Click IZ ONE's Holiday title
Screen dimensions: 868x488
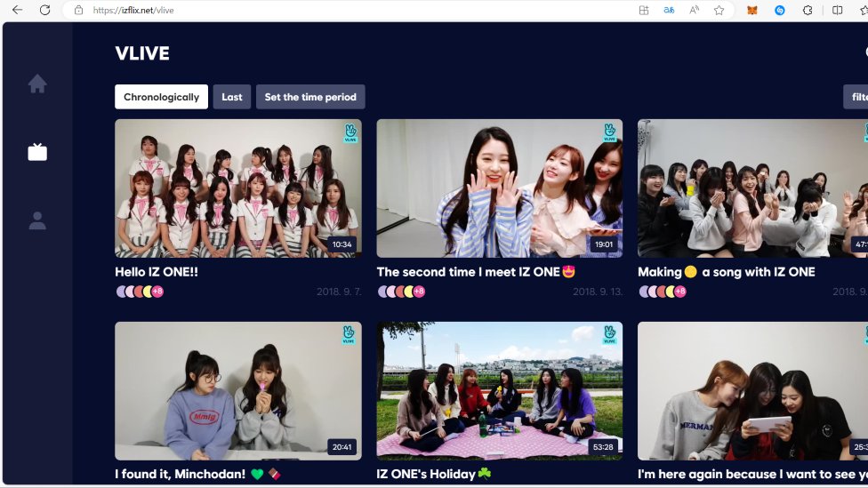point(433,474)
